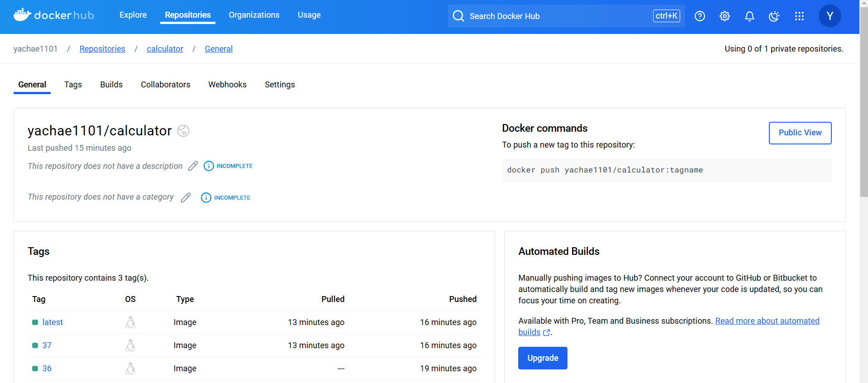Click the green status dot for latest
The image size is (868, 383).
35,322
